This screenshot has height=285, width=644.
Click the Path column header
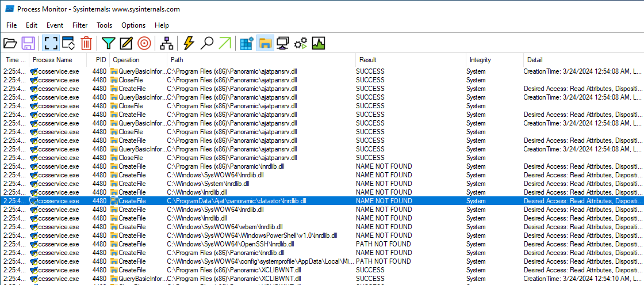(x=261, y=60)
